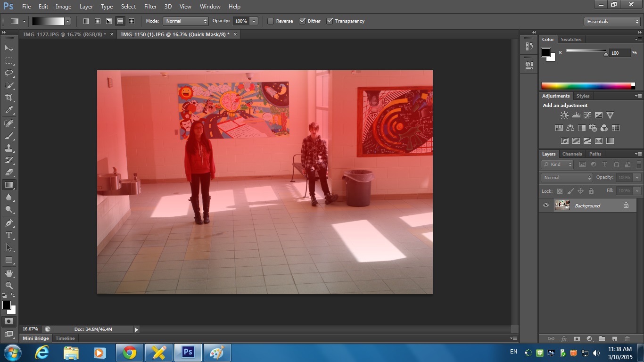Select the Hand tool
The height and width of the screenshot is (362, 644).
point(9,273)
